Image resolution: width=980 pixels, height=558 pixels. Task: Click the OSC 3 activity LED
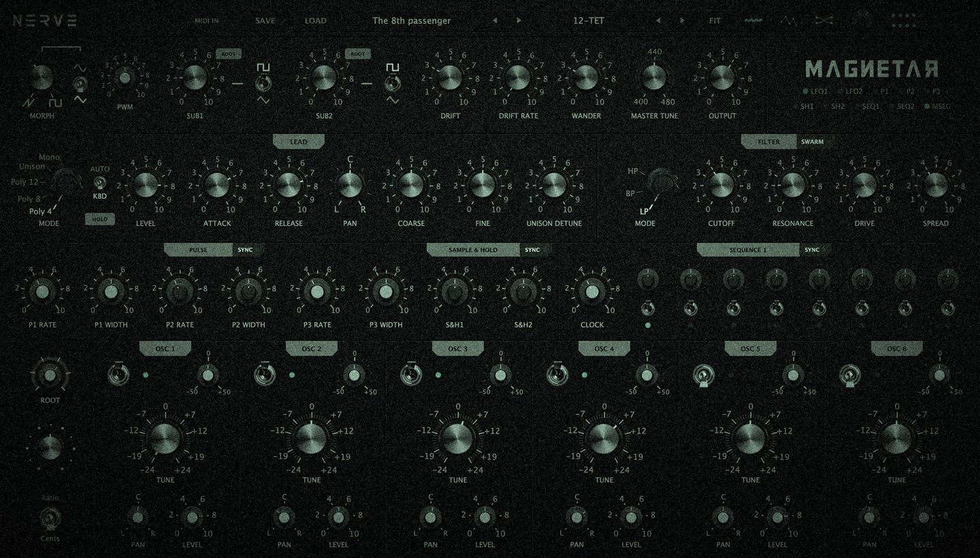438,375
